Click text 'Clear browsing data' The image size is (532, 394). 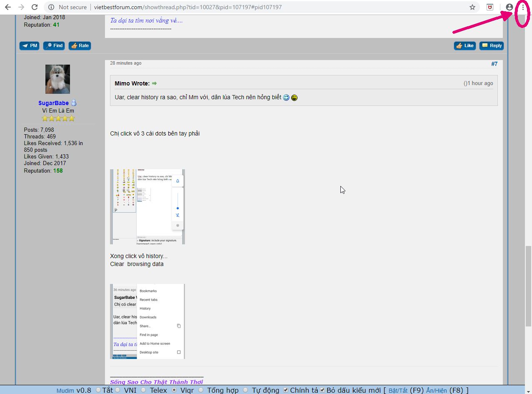tap(137, 264)
